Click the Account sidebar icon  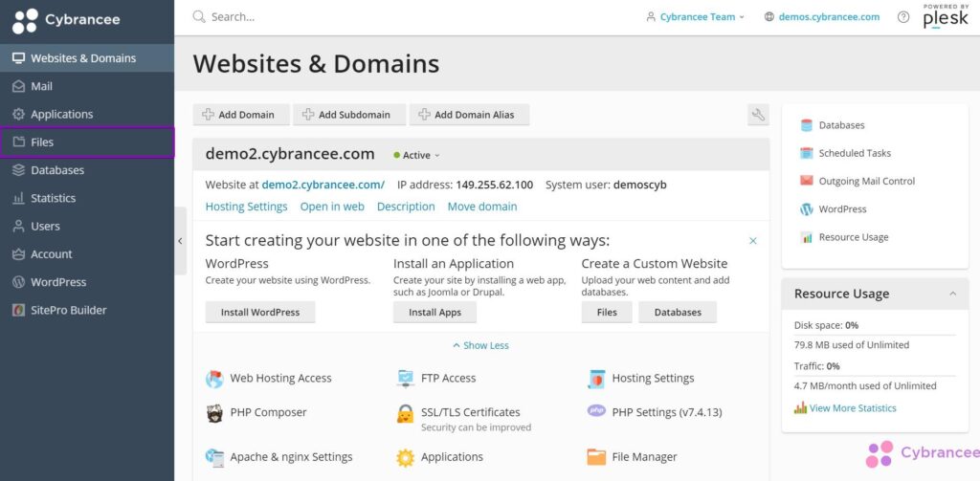(19, 254)
